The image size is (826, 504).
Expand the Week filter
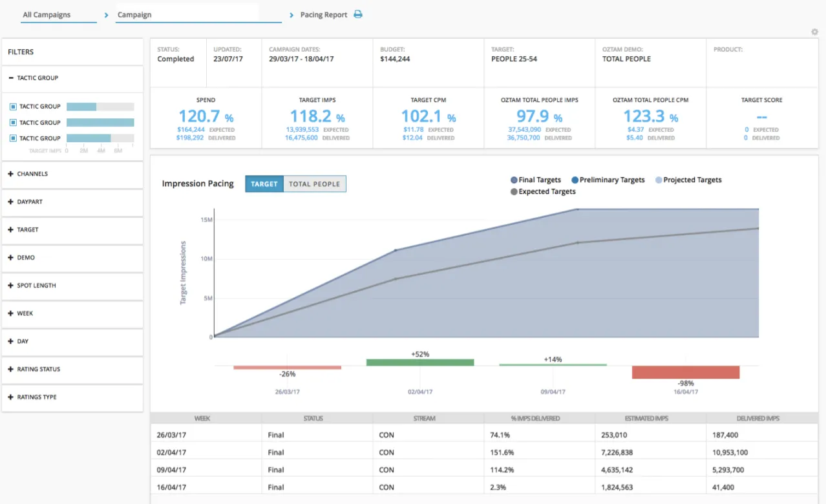[x=11, y=313]
